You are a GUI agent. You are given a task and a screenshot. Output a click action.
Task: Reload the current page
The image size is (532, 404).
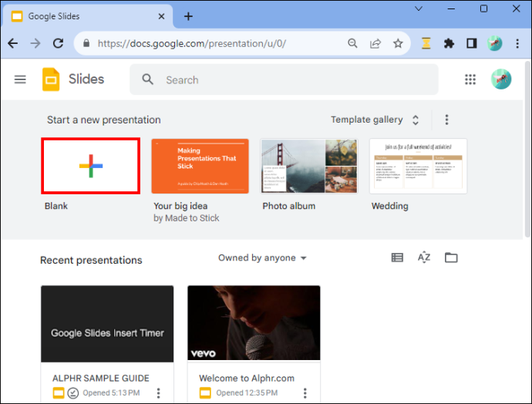pyautogui.click(x=58, y=43)
